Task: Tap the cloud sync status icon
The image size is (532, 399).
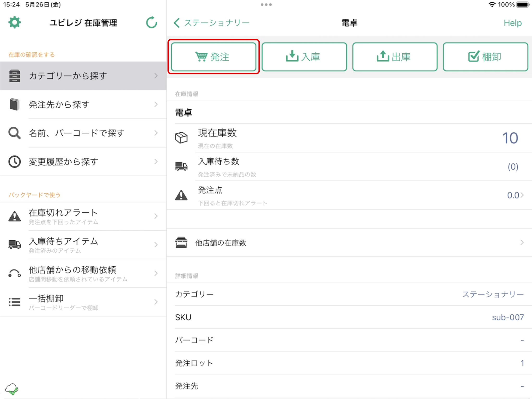Action: (12, 389)
